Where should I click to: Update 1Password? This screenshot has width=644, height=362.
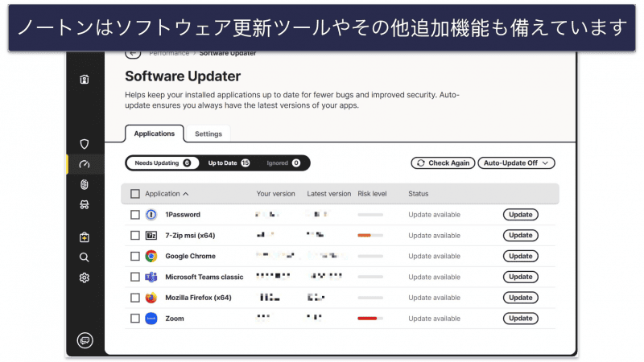[x=521, y=215]
